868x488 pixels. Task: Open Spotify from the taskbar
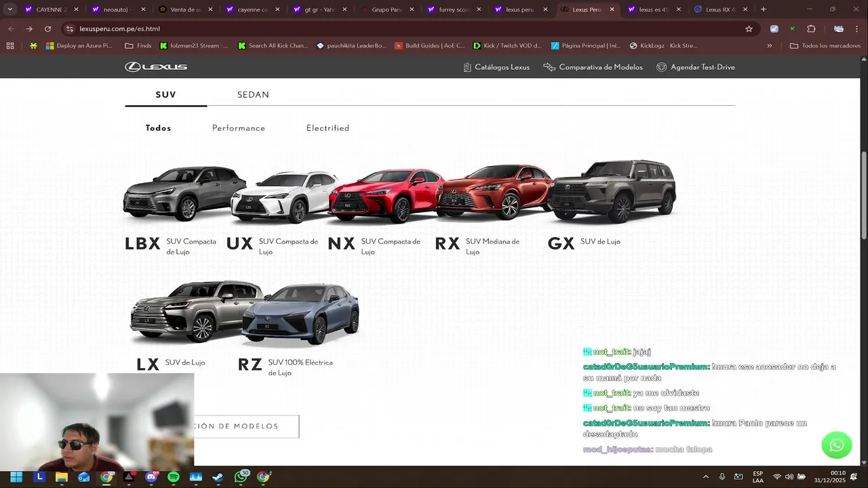pos(174,477)
